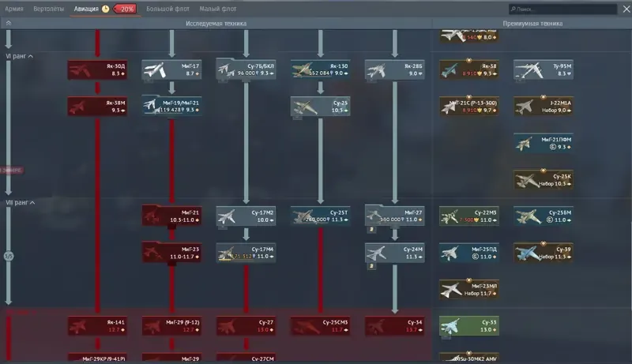
Task: Click the group count badge under МиГ-27
Action: click(x=371, y=230)
